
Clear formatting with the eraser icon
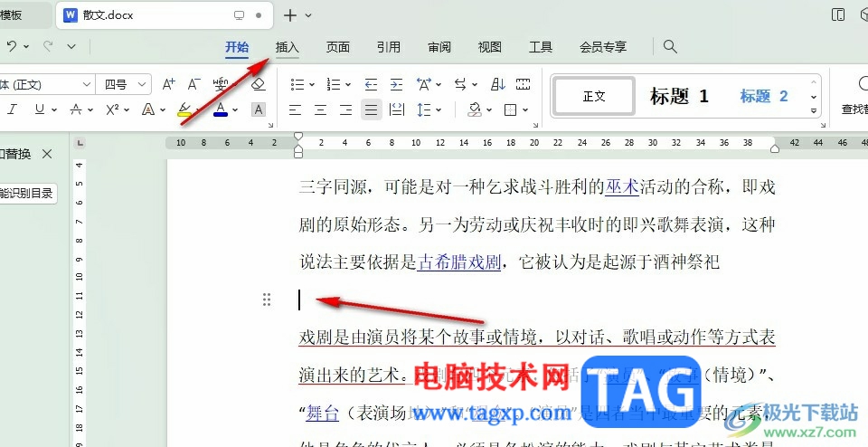pos(258,84)
